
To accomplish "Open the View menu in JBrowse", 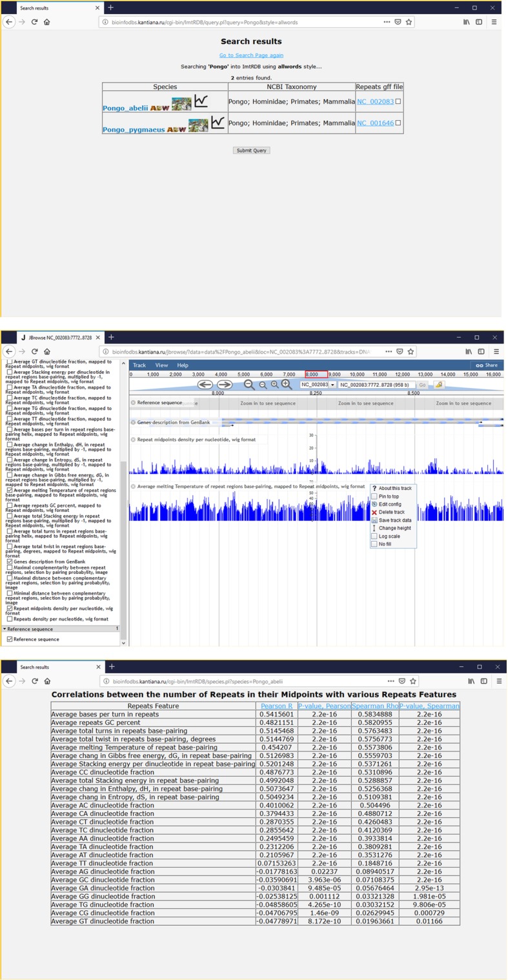I will pyautogui.click(x=161, y=365).
